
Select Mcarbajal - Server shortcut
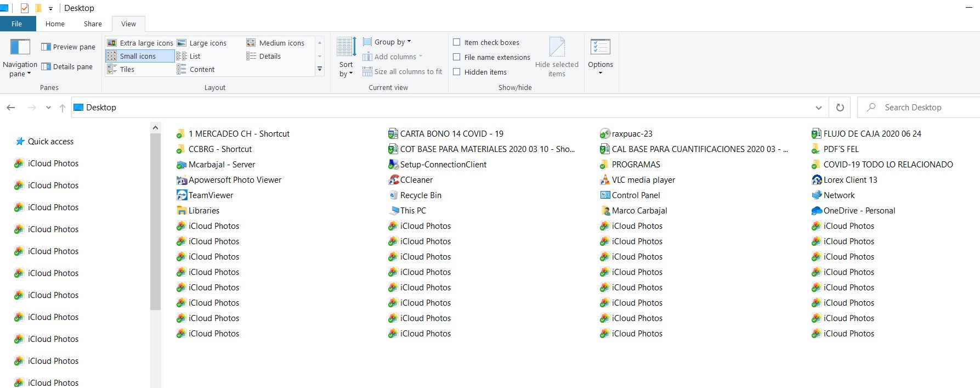pos(216,164)
